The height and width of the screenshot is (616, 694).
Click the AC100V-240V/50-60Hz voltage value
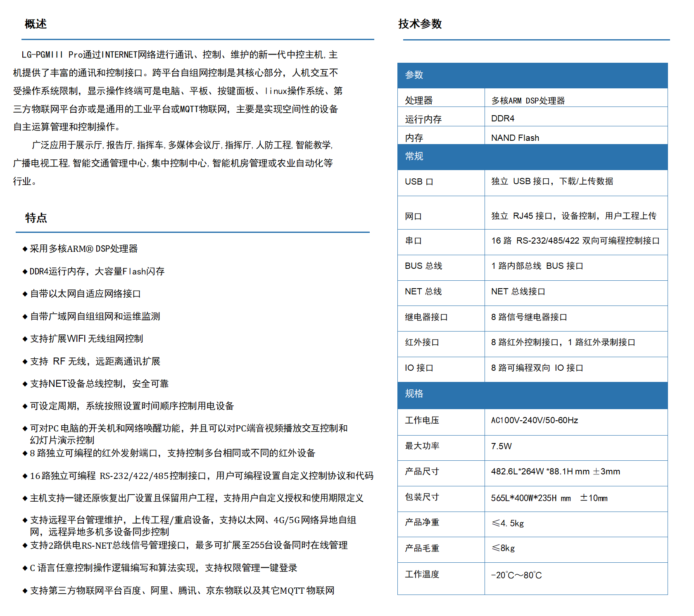[534, 420]
